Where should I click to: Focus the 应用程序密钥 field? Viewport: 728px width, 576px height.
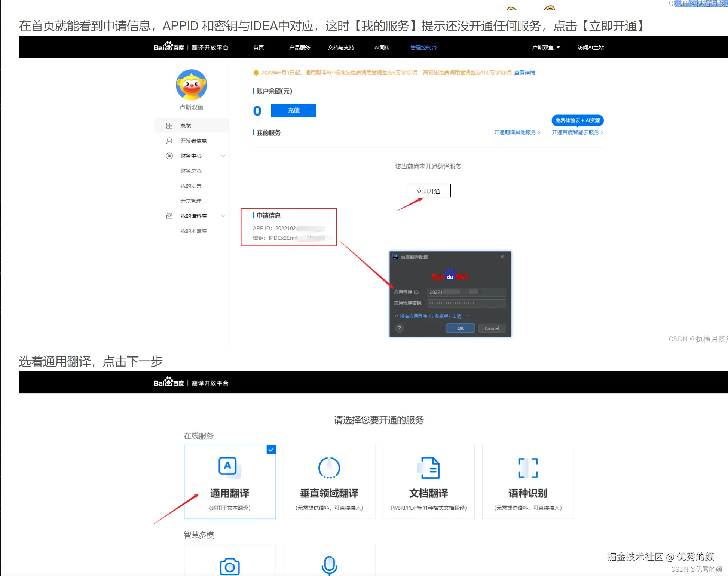pyautogui.click(x=466, y=303)
